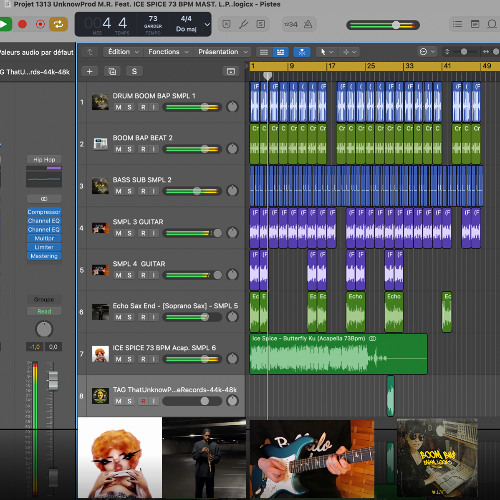
Task: Click the ruler at bar 33
Action: click(409, 66)
